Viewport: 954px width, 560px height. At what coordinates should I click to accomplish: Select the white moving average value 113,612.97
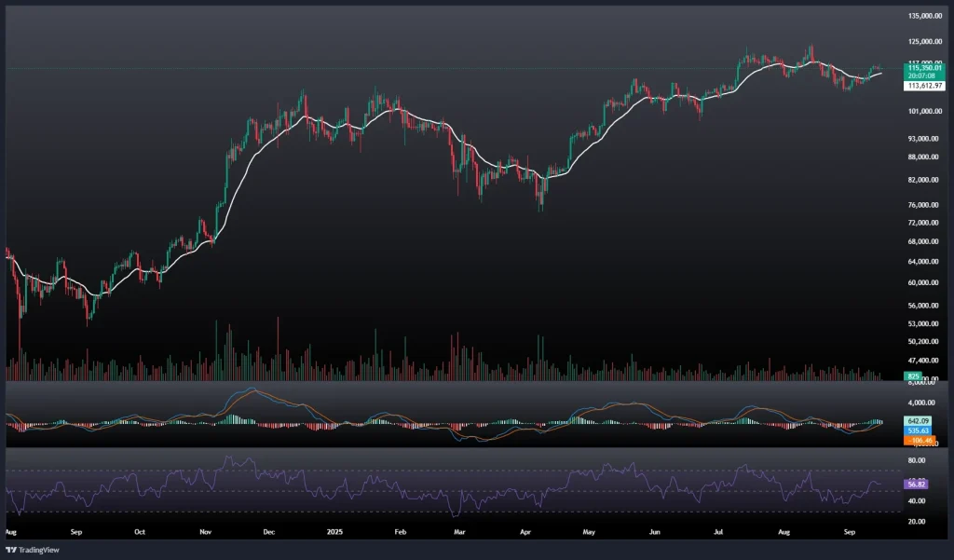click(924, 86)
